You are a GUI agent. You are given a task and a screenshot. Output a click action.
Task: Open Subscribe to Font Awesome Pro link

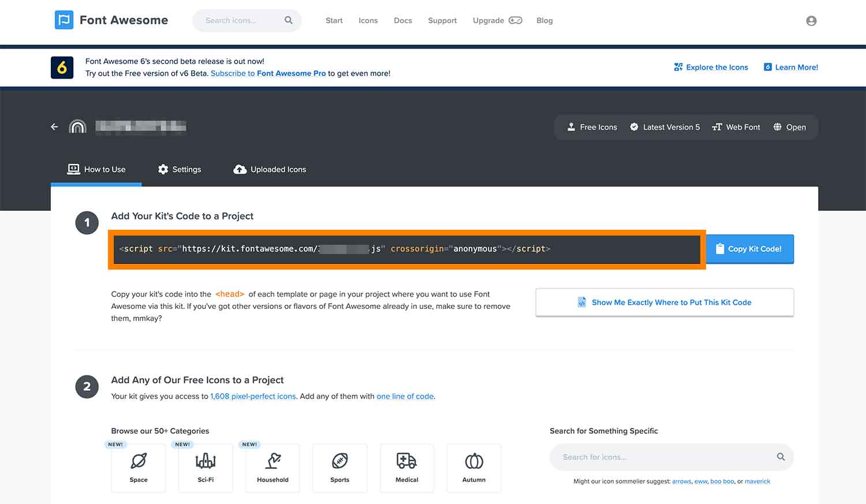(268, 73)
